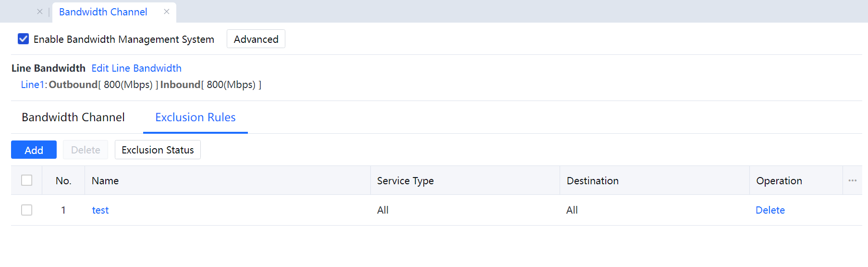The width and height of the screenshot is (868, 267).
Task: Delete the test rule via Operation column
Action: pyautogui.click(x=770, y=210)
